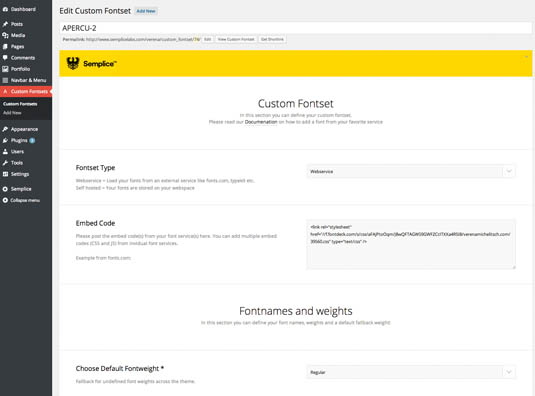Click the View Custom Fontset button

click(x=236, y=40)
